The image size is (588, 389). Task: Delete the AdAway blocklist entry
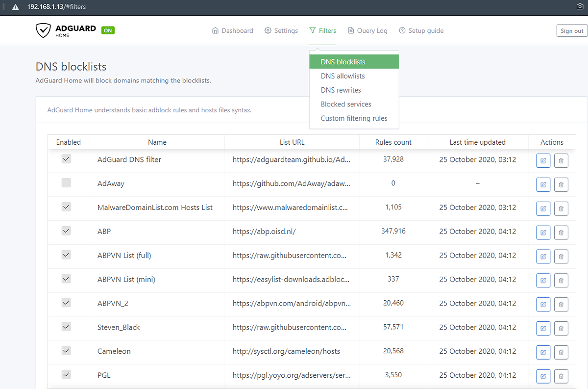pos(561,184)
